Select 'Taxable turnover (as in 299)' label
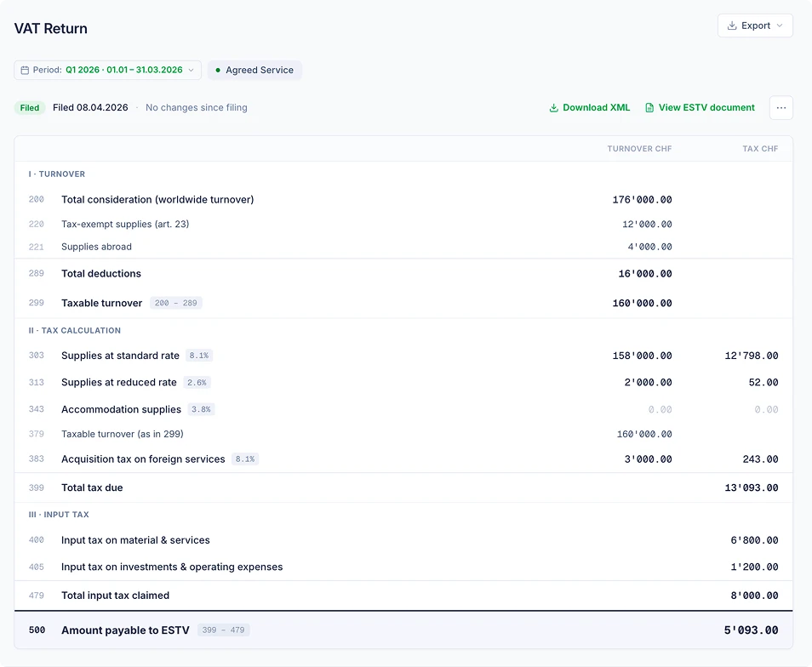The image size is (812, 667). 123,434
